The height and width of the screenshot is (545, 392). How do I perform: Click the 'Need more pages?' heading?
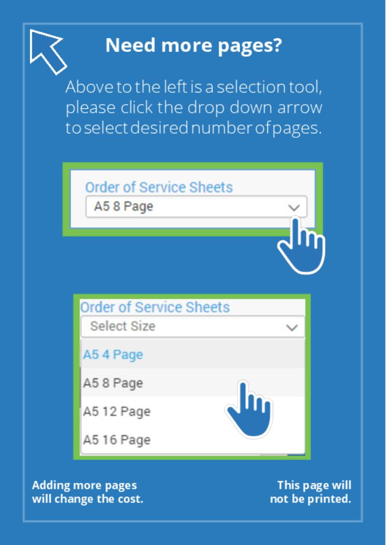pos(194,46)
